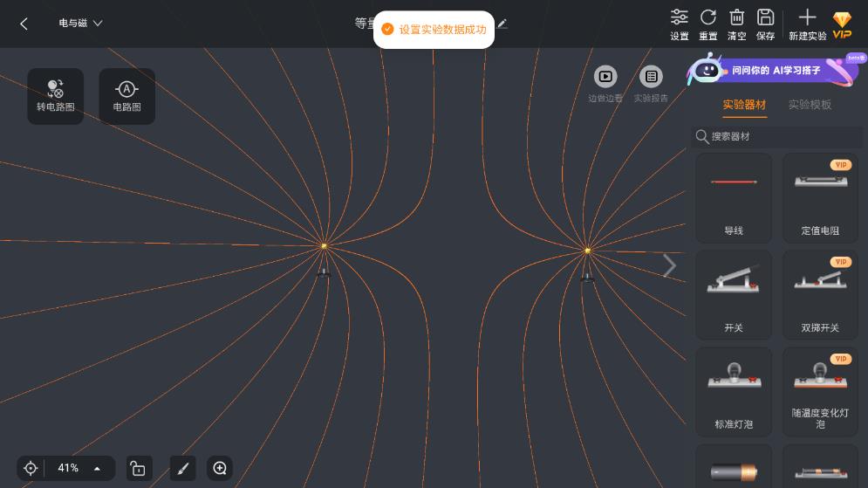
Task: Open 边做边看 video tutorial
Action: (605, 84)
